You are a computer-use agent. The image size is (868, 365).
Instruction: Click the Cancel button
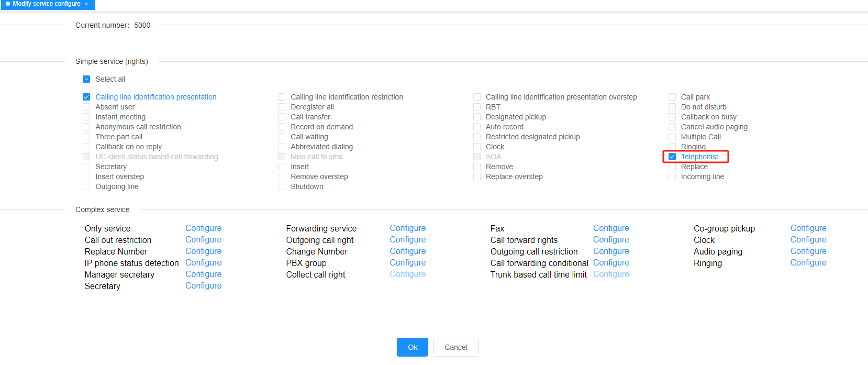pyautogui.click(x=456, y=347)
